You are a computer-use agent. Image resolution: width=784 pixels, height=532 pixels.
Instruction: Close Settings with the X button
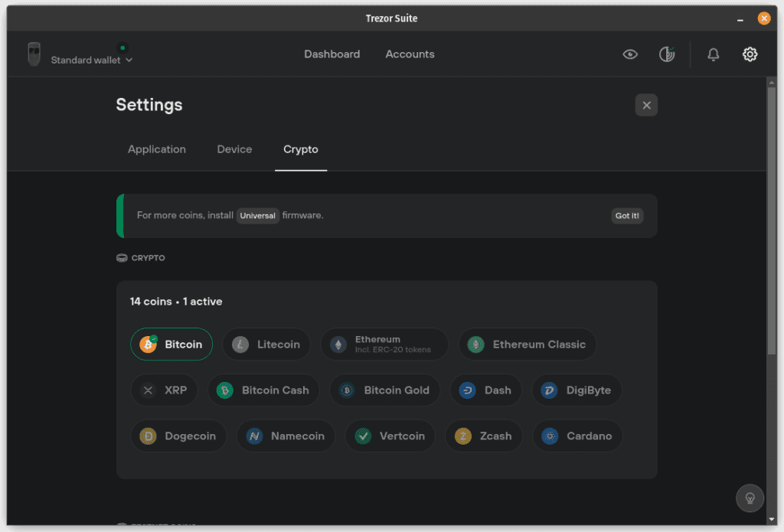tap(646, 106)
